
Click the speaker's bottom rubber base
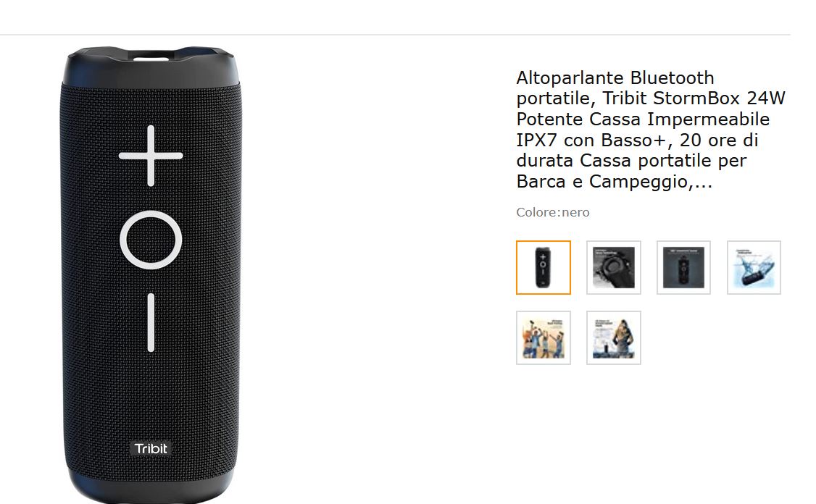coord(151,492)
